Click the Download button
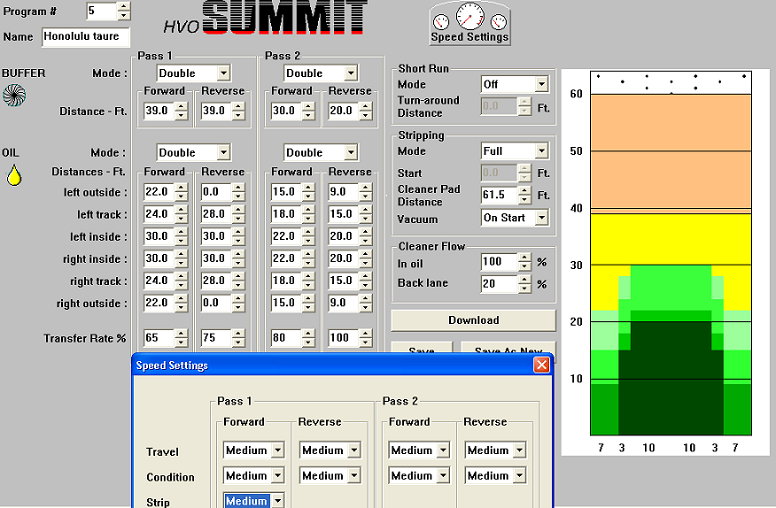 473,320
